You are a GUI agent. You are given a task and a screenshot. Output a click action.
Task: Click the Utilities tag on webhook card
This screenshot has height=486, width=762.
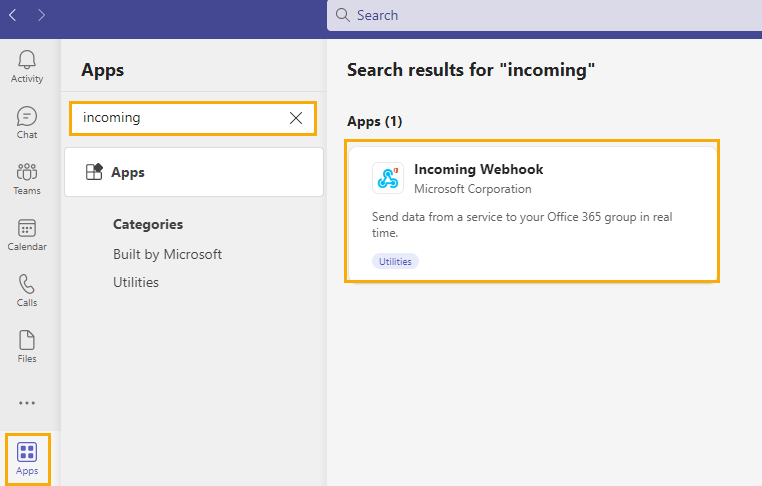pyautogui.click(x=395, y=261)
